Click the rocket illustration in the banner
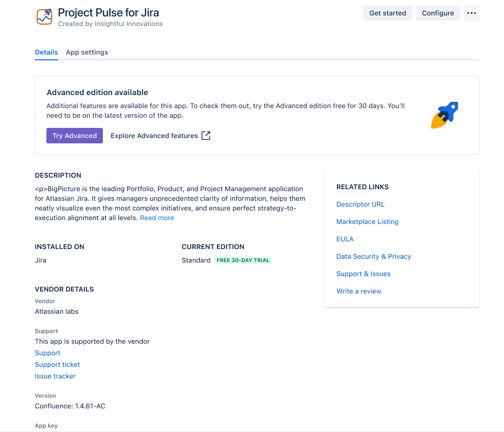The height and width of the screenshot is (432, 504). [445, 115]
